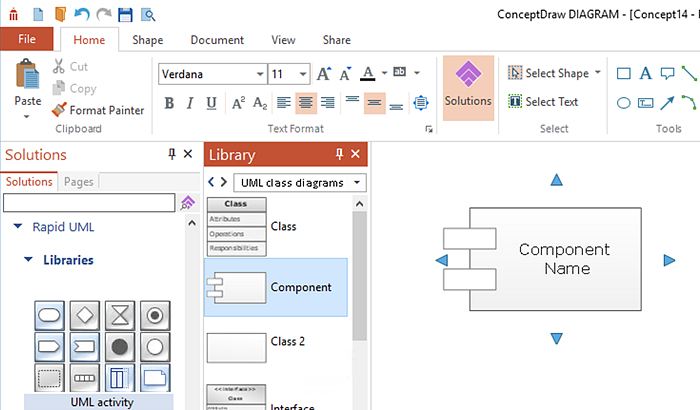
Task: Switch to the Shape ribbon tab
Action: [x=148, y=40]
